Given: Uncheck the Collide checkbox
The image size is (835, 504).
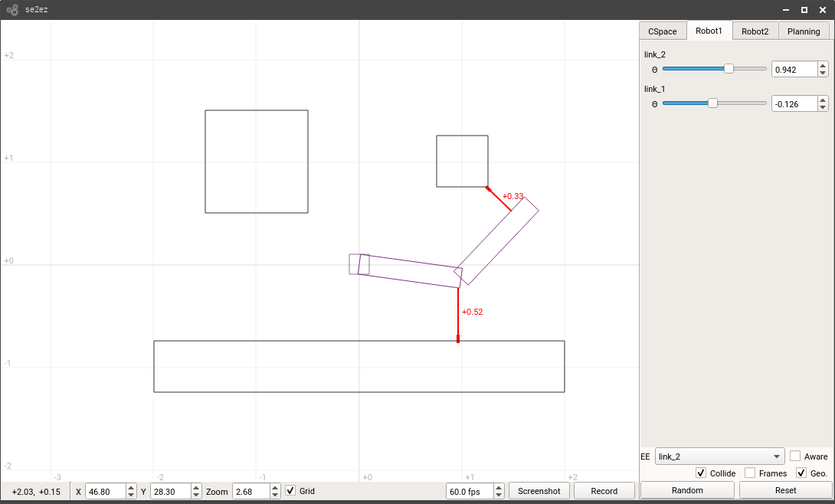Looking at the screenshot, I should pos(701,473).
